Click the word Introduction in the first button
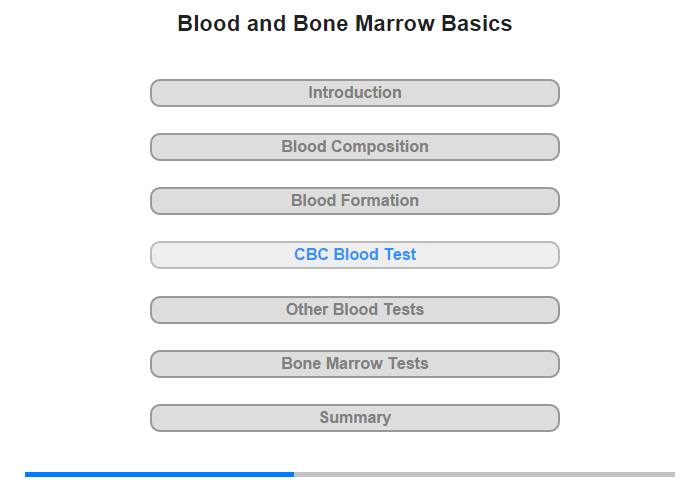 (x=355, y=93)
